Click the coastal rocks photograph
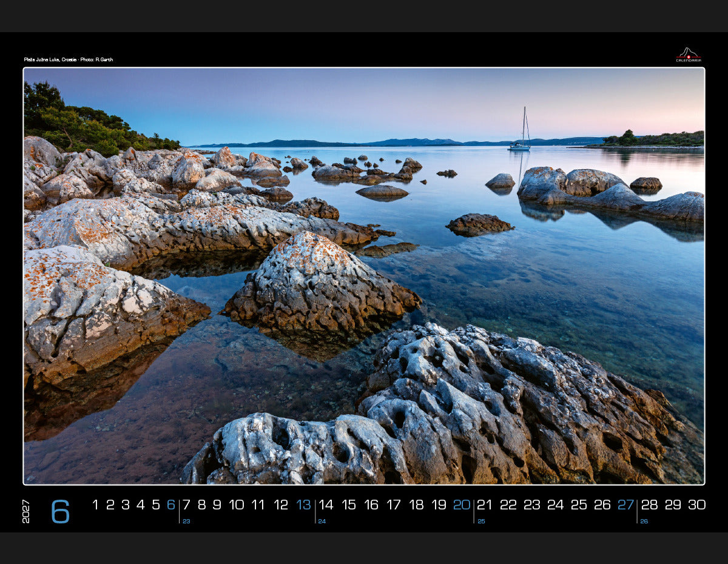 pos(364,276)
